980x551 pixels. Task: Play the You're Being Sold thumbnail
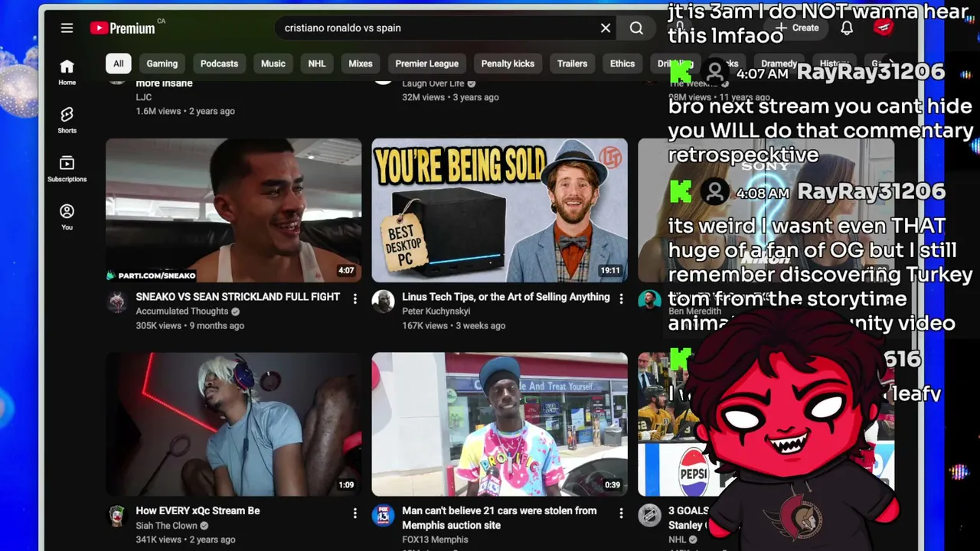pyautogui.click(x=500, y=210)
